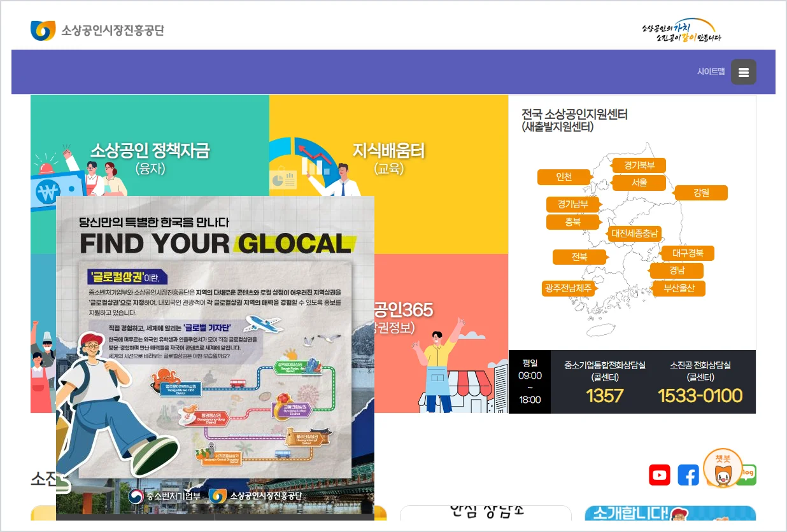Viewport: 787px width, 532px height.
Task: Click the 평일 09:00~18:00 hours text
Action: 530,381
